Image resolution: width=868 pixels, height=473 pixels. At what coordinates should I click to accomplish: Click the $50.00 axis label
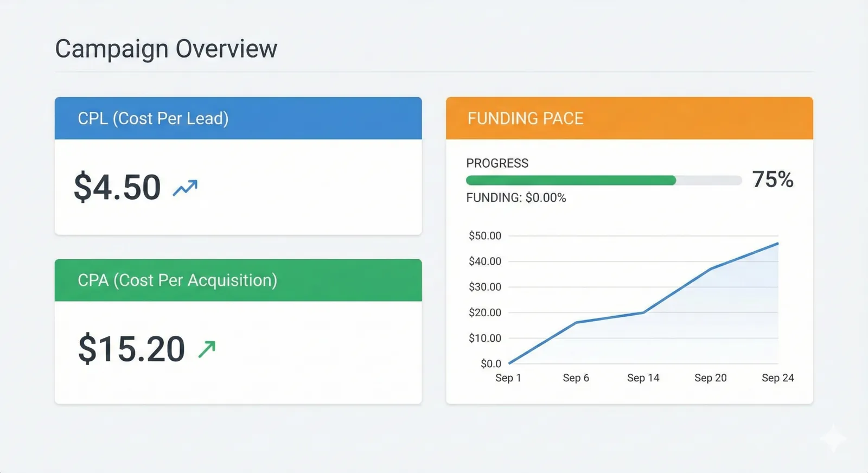485,236
